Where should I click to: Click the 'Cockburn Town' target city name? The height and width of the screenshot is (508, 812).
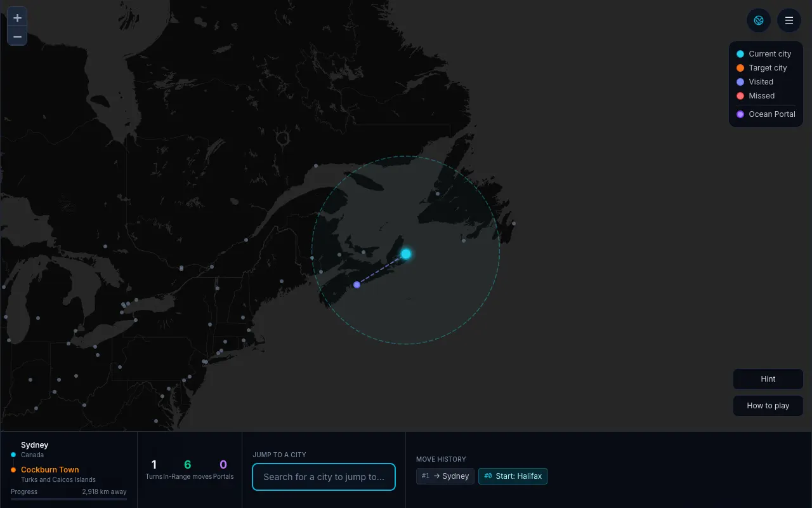pos(50,470)
